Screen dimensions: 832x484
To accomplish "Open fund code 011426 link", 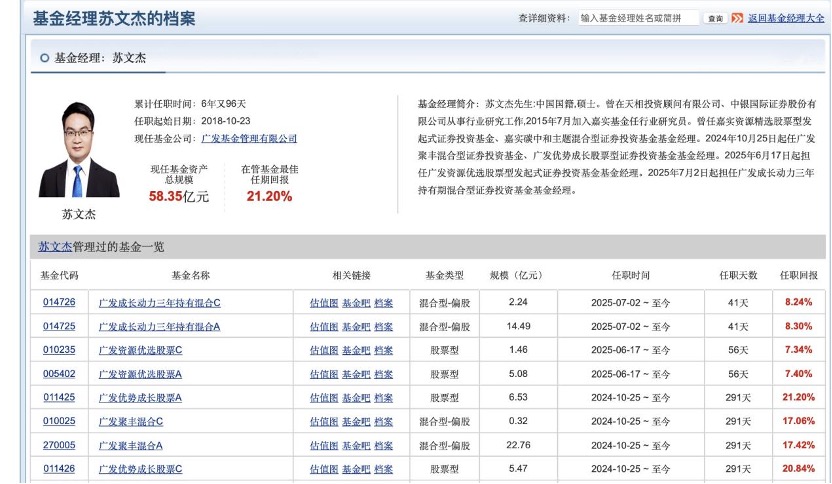I will tap(59, 469).
